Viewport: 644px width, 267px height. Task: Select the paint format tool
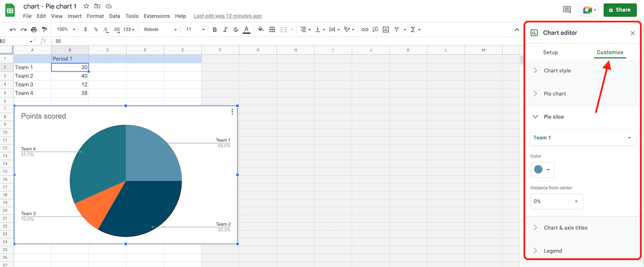(x=44, y=30)
